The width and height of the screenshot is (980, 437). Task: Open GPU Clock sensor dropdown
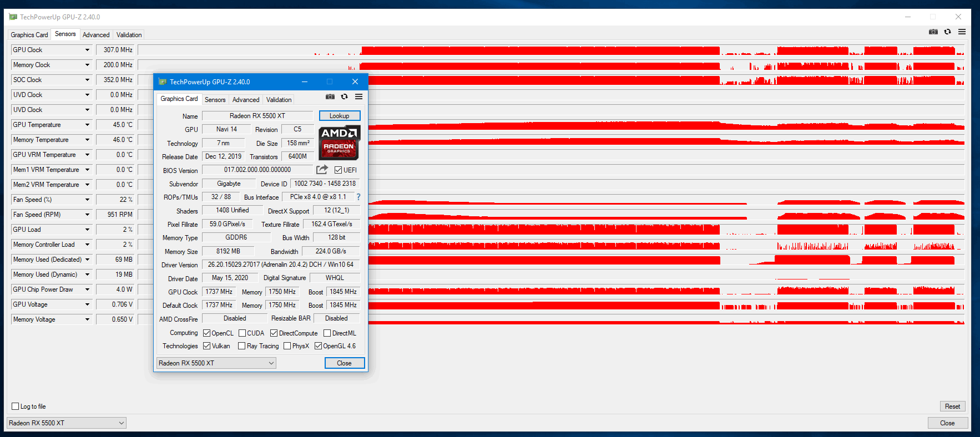[87, 50]
